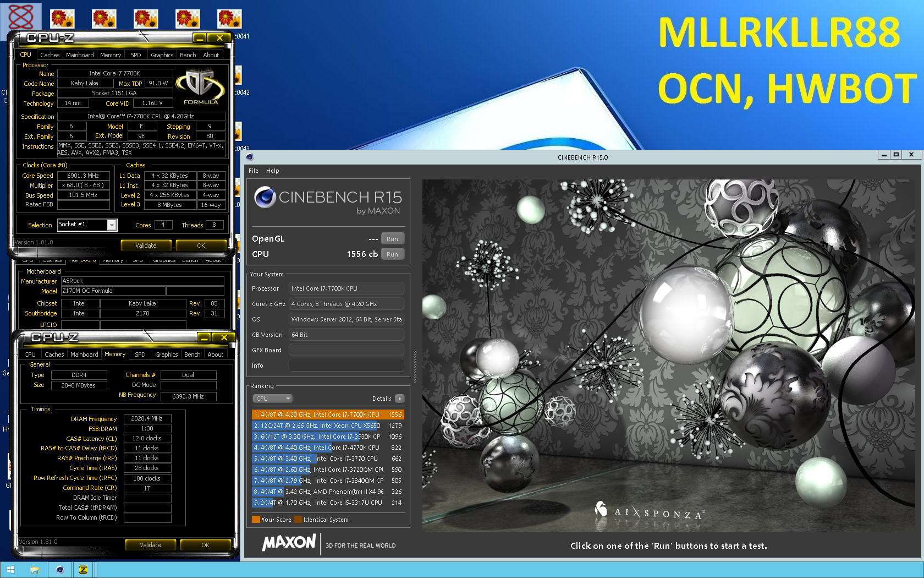Click the Cinebench title bar app icon
The width and height of the screenshot is (924, 578).
coord(250,157)
